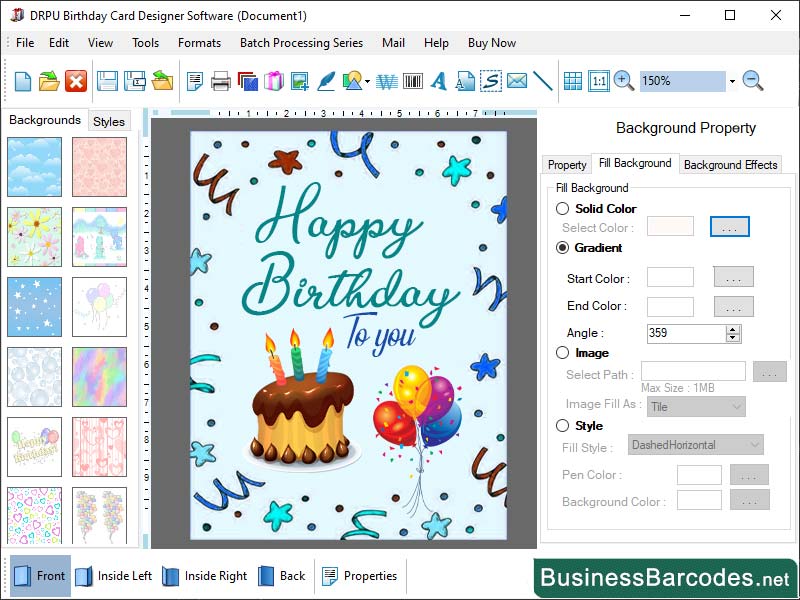Select the Gradient fill radio button
The image size is (800, 600).
click(x=562, y=247)
